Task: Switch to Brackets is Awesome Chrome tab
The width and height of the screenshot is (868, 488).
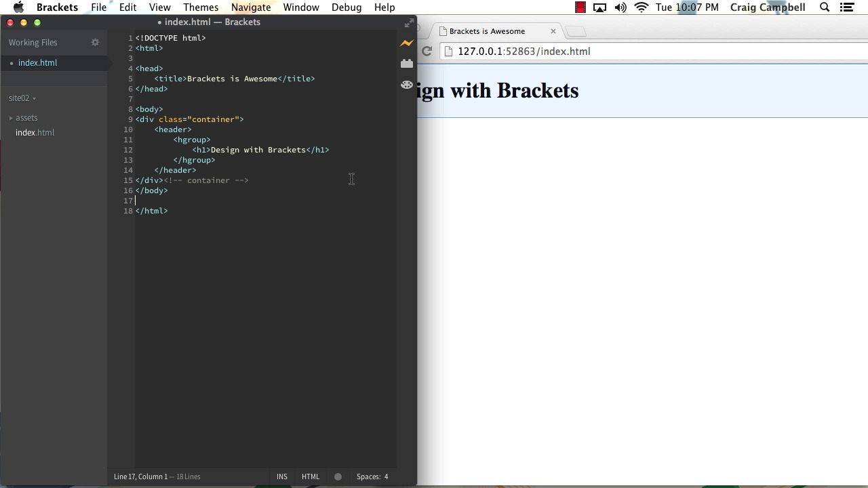Action: (487, 31)
